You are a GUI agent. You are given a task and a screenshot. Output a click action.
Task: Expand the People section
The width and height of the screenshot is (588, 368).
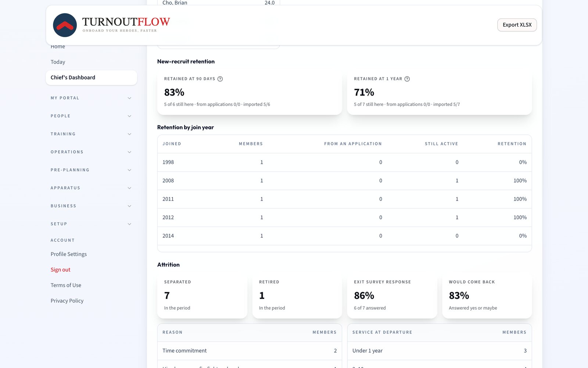91,116
